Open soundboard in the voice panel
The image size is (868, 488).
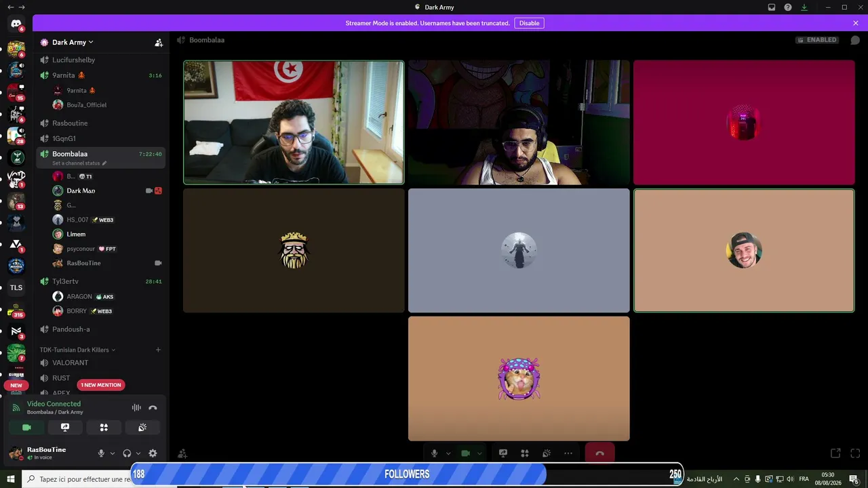tap(142, 428)
